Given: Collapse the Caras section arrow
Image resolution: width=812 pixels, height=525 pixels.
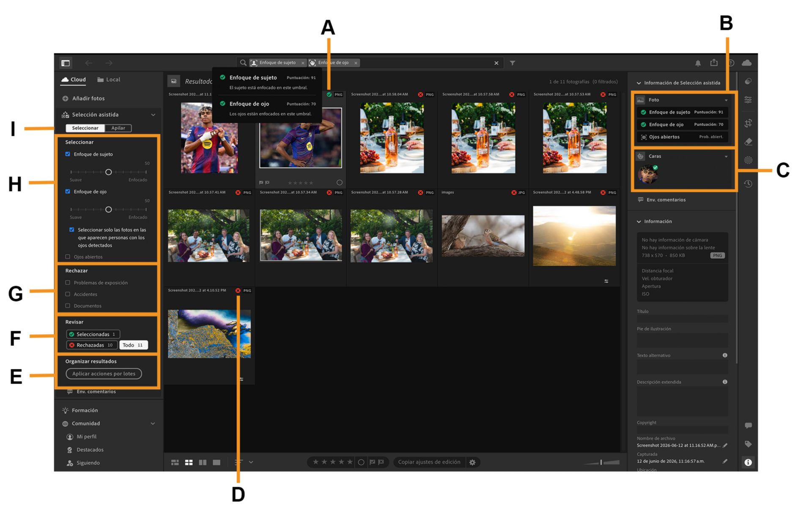Looking at the screenshot, I should coord(726,157).
